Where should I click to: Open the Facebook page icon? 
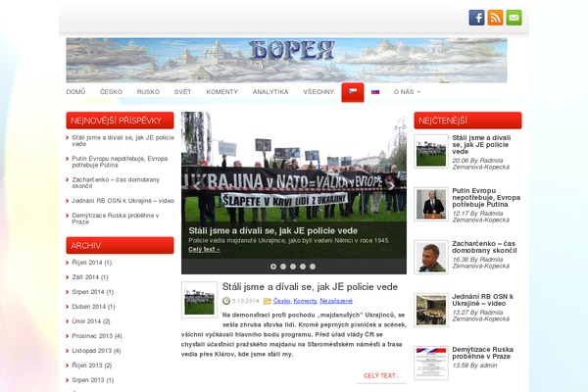(x=476, y=18)
